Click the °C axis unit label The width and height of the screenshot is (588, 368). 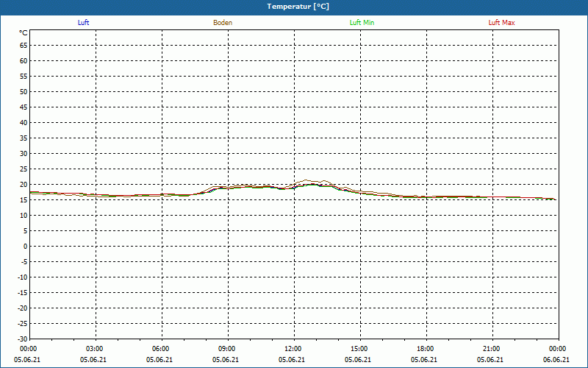[24, 33]
